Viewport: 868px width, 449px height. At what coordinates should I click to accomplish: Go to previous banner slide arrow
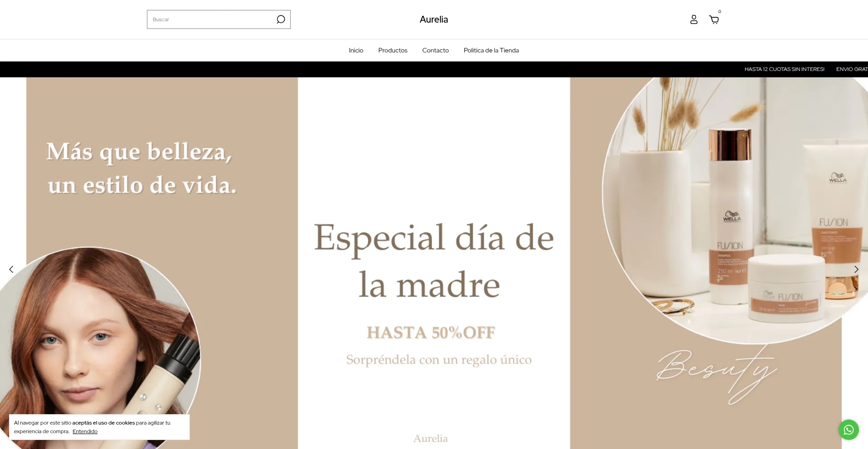11,269
